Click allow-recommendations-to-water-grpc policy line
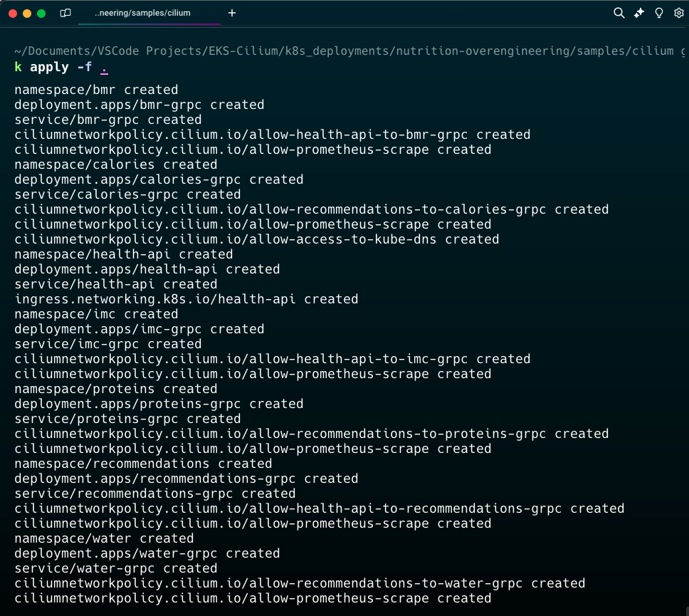This screenshot has height=616, width=689. click(x=300, y=583)
